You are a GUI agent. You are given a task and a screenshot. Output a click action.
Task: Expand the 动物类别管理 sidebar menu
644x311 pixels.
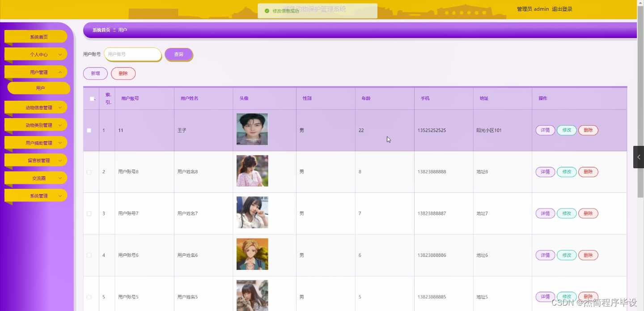(36, 125)
